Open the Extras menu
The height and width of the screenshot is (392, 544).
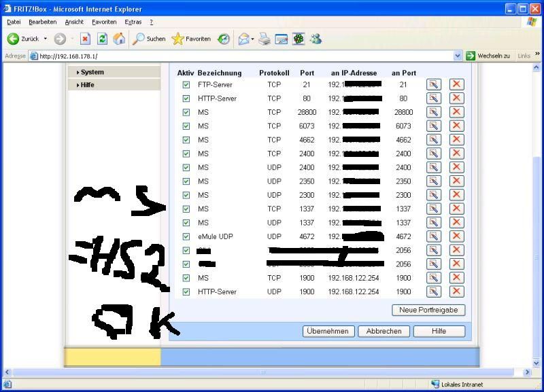[133, 22]
